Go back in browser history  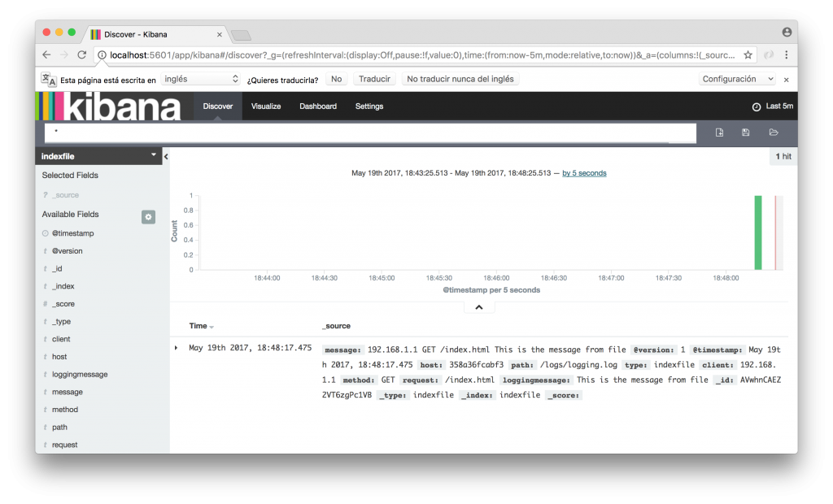[46, 54]
